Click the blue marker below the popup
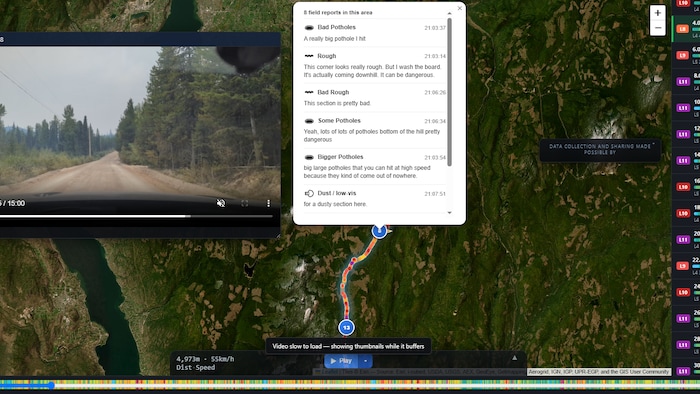The image size is (700, 394). (379, 231)
